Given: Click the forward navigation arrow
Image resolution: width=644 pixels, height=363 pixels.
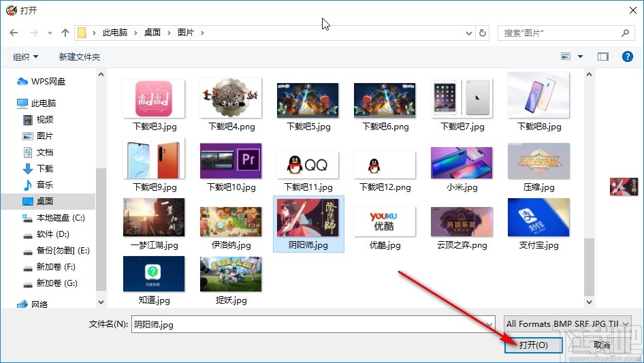Looking at the screenshot, I should click(x=34, y=33).
